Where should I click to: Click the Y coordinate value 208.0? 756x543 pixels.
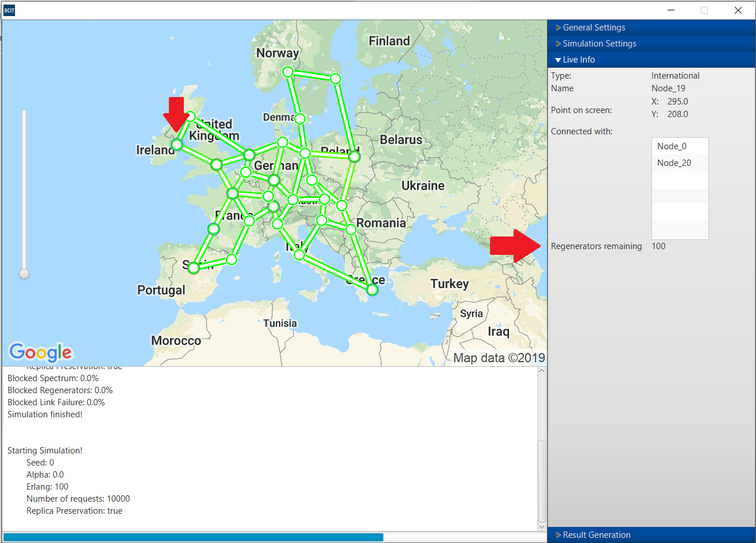pyautogui.click(x=678, y=114)
